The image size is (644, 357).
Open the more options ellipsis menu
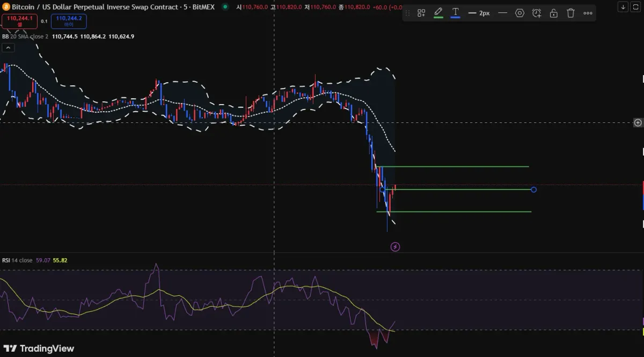coord(588,13)
